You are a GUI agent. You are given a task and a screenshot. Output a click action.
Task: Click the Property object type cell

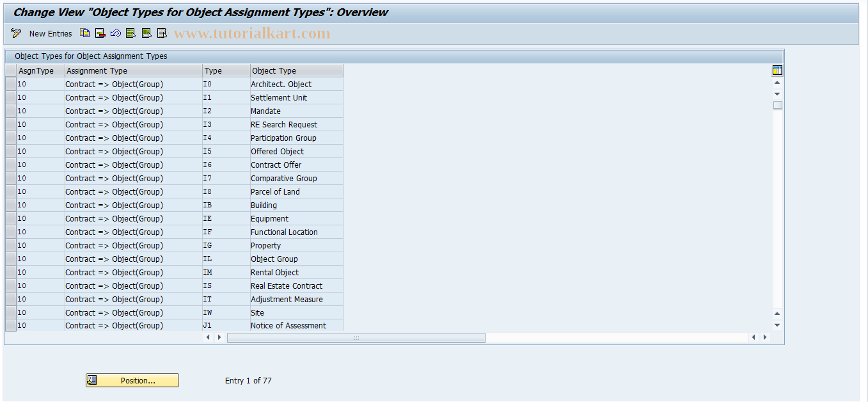coord(297,246)
